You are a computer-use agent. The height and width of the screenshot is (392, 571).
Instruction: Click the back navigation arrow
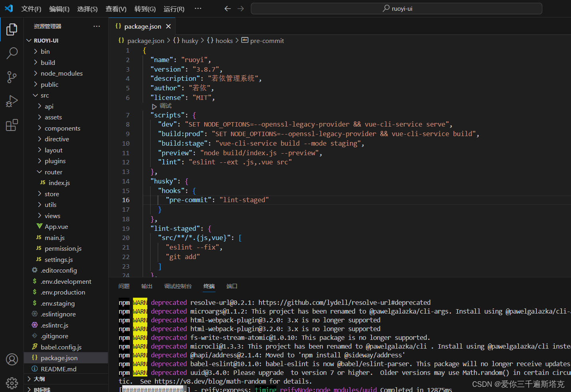227,8
